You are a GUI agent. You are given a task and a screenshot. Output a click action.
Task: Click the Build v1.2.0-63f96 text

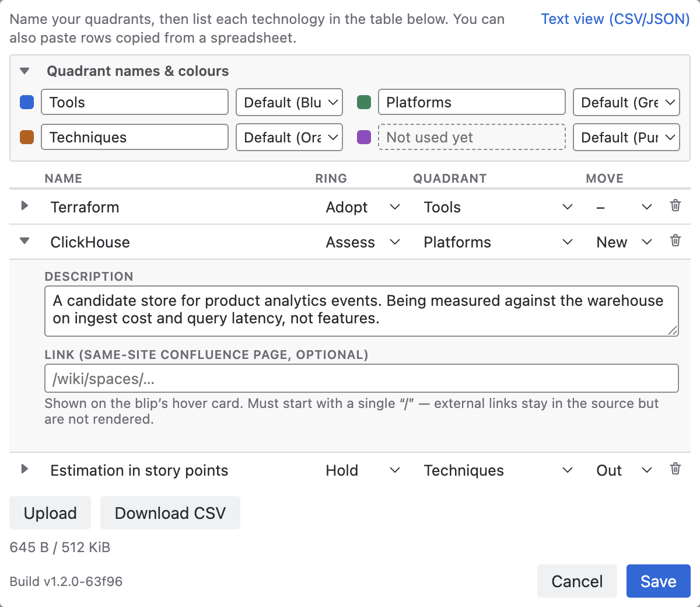pyautogui.click(x=66, y=581)
